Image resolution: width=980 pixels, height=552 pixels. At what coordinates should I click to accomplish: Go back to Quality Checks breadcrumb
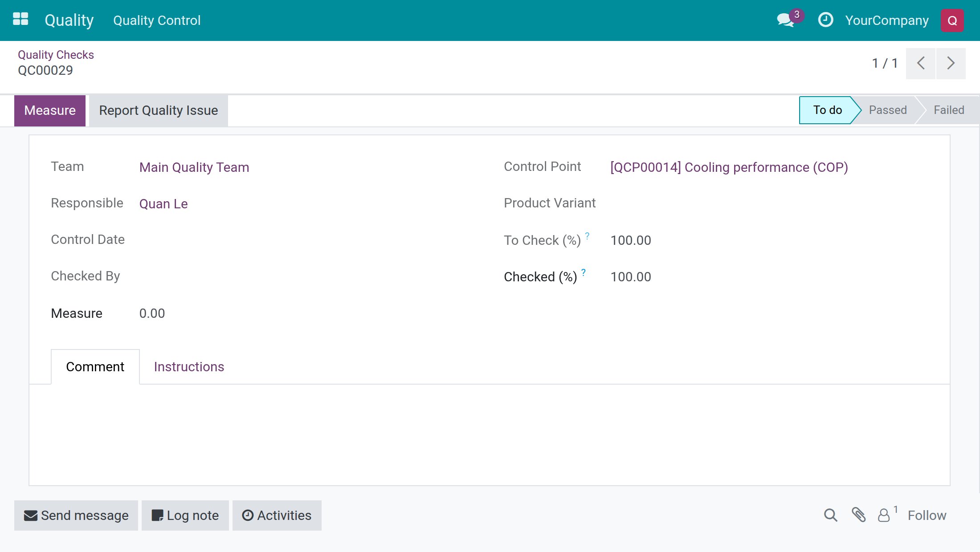coord(56,55)
